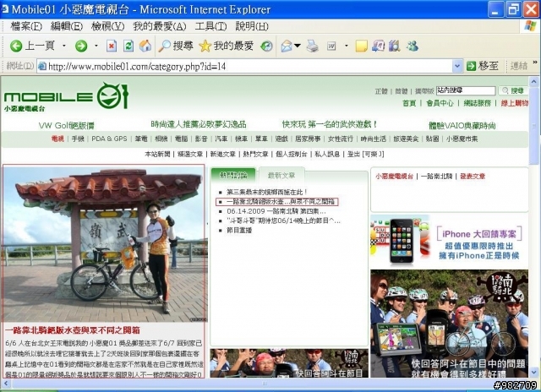The width and height of the screenshot is (541, 392).
Task: Open the 編輯(E) menu
Action: (x=67, y=26)
